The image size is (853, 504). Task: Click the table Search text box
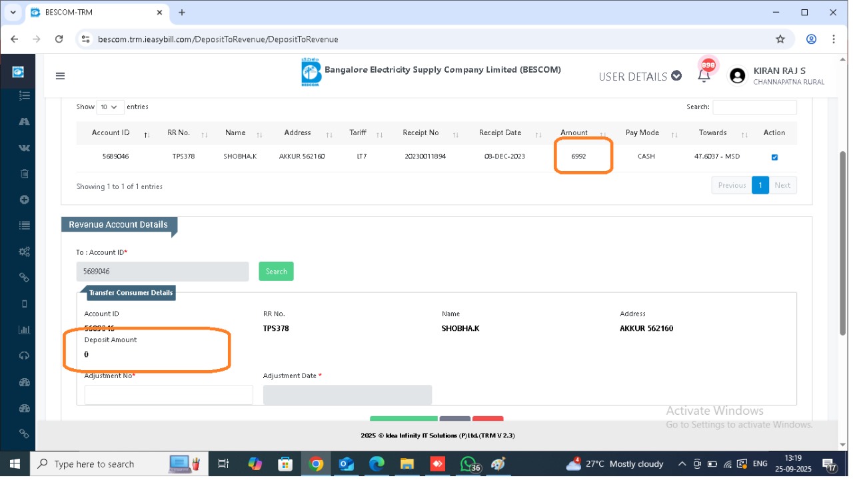point(754,107)
